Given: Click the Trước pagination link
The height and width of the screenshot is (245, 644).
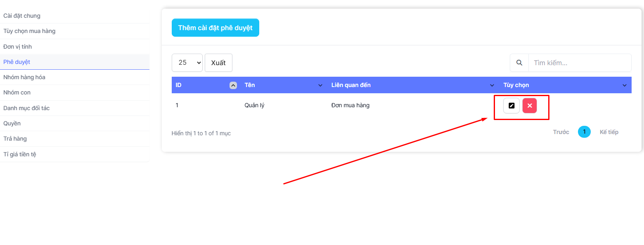Looking at the screenshot, I should 561,132.
